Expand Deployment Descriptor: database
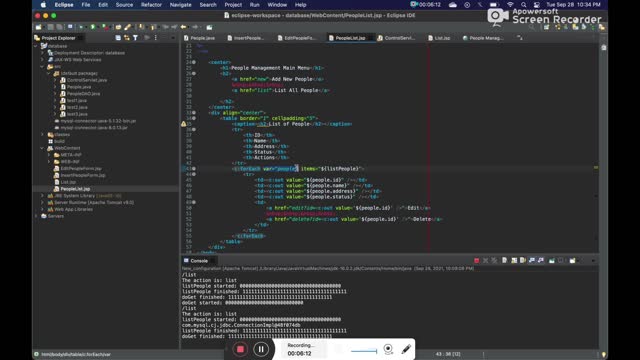 point(42,53)
